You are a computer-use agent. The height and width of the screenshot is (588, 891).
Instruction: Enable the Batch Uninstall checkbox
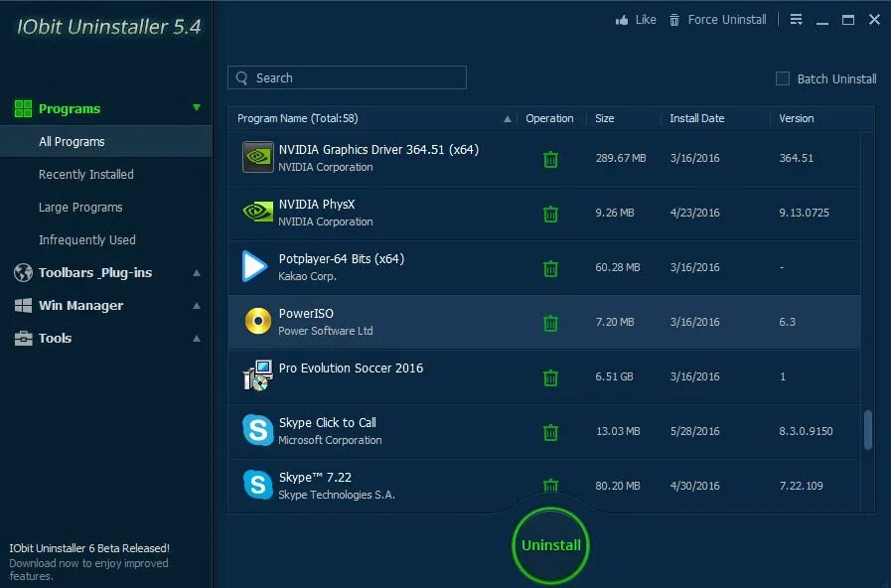click(783, 78)
